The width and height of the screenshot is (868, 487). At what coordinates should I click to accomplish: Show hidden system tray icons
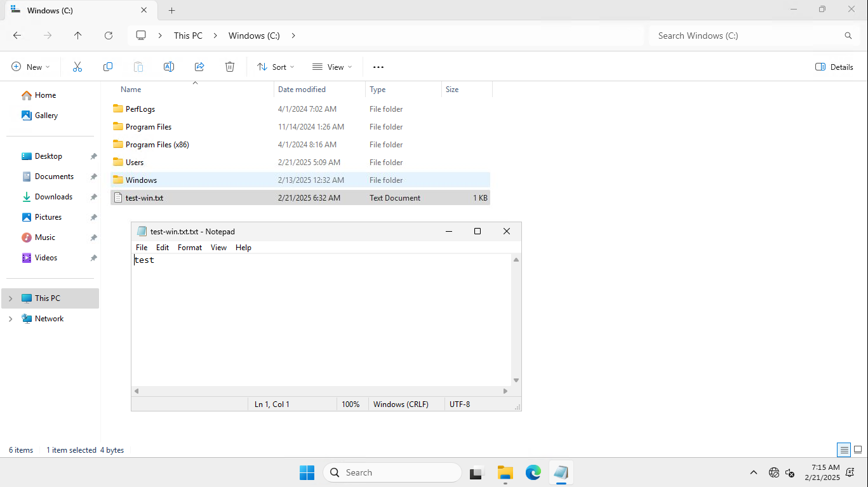[x=754, y=472]
